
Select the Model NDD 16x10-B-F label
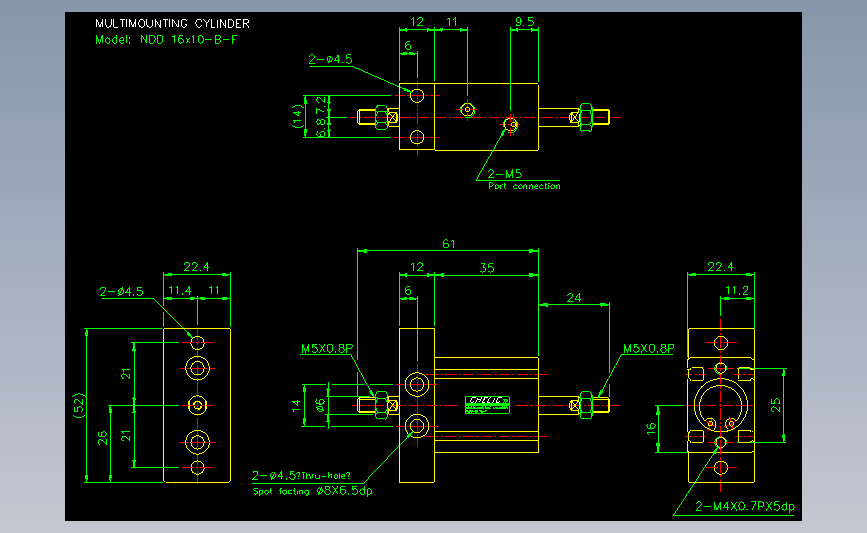(x=166, y=40)
